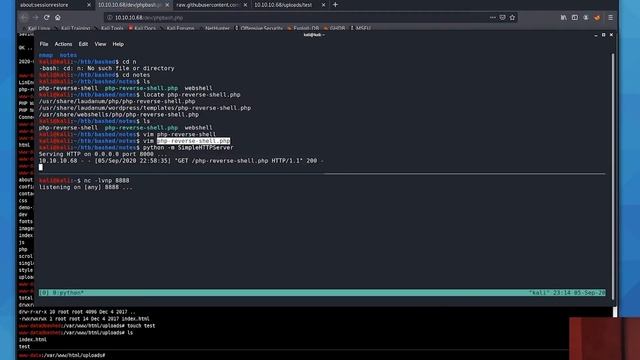The height and width of the screenshot is (360, 640).
Task: Close the about:sessionrestore tab
Action: [x=89, y=5]
